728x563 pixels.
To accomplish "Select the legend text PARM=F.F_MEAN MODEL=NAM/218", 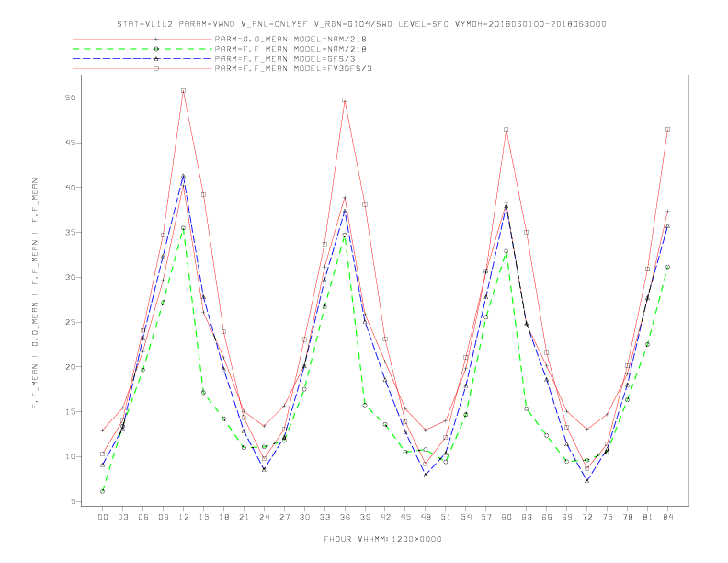I will (x=290, y=49).
